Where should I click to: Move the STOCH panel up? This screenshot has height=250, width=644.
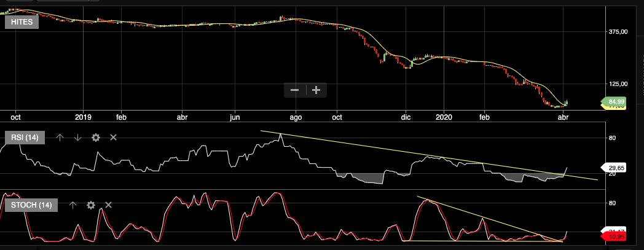73,205
